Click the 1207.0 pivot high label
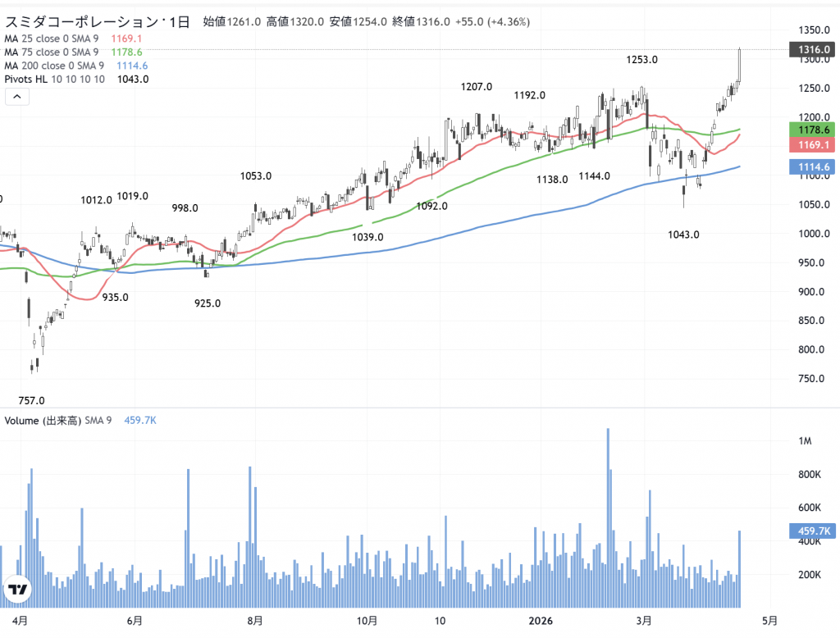Screen dimensions: 840x638 476,86
